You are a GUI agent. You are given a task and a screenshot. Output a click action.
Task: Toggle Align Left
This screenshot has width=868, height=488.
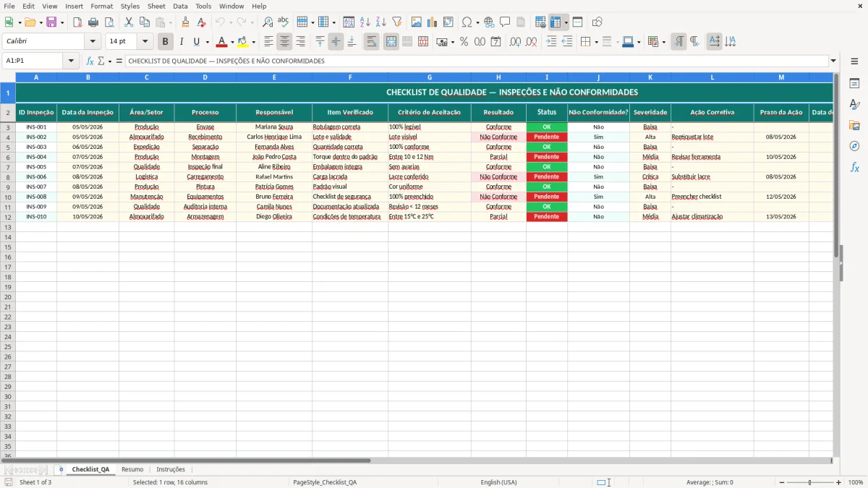click(268, 42)
